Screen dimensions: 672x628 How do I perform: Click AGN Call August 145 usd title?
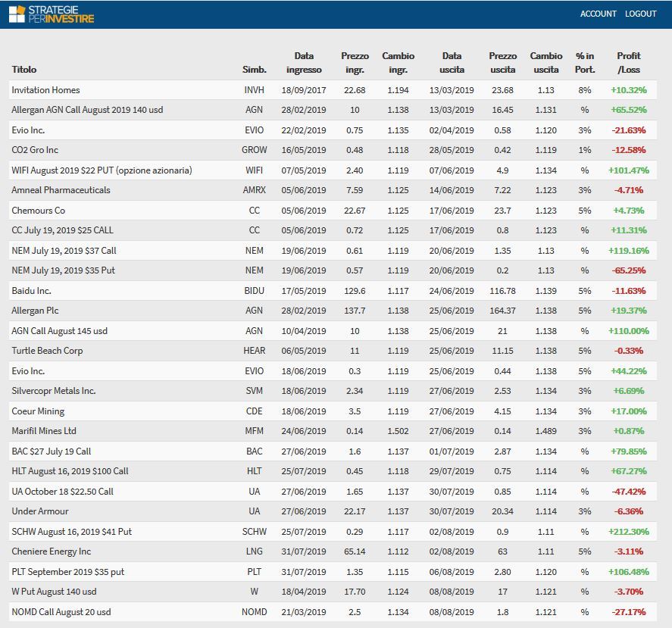(60, 331)
